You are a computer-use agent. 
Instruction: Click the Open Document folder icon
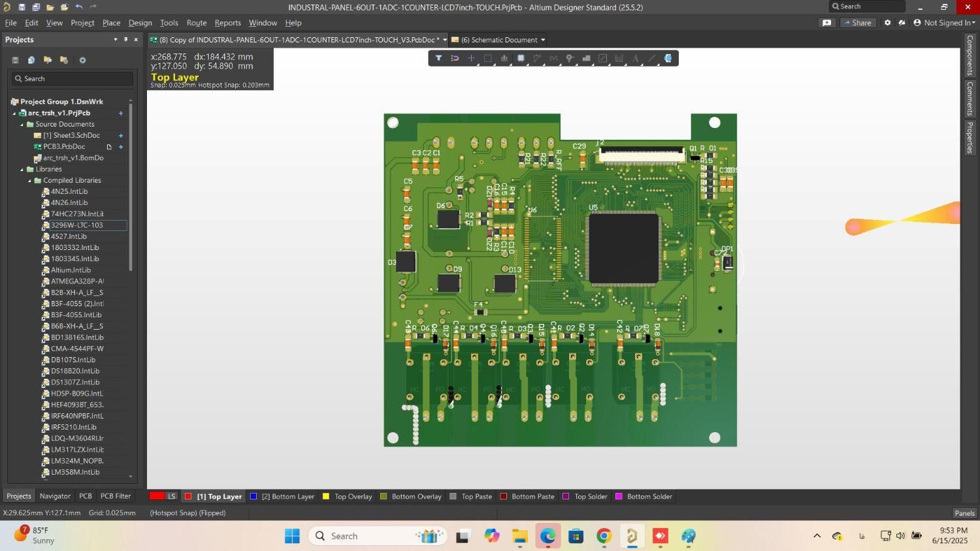click(x=50, y=7)
